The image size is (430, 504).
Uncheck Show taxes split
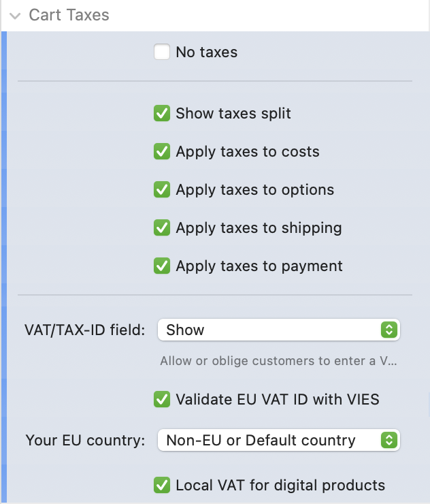coord(162,113)
